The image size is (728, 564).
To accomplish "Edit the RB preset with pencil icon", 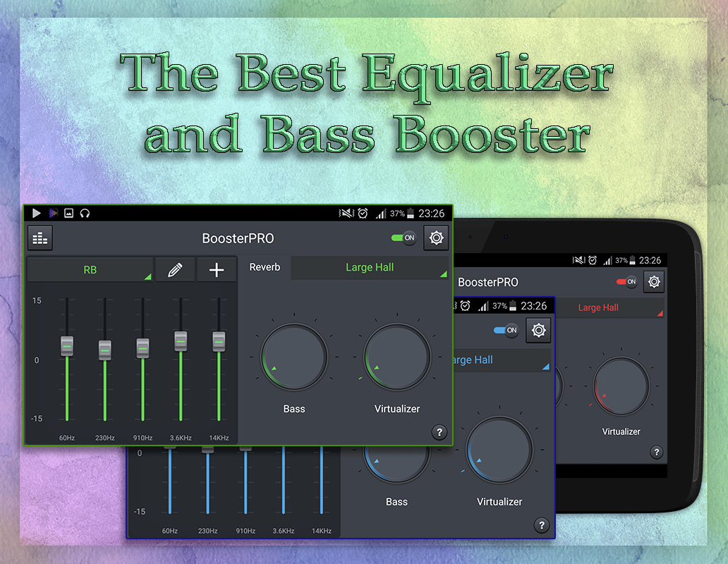I will coord(175,269).
